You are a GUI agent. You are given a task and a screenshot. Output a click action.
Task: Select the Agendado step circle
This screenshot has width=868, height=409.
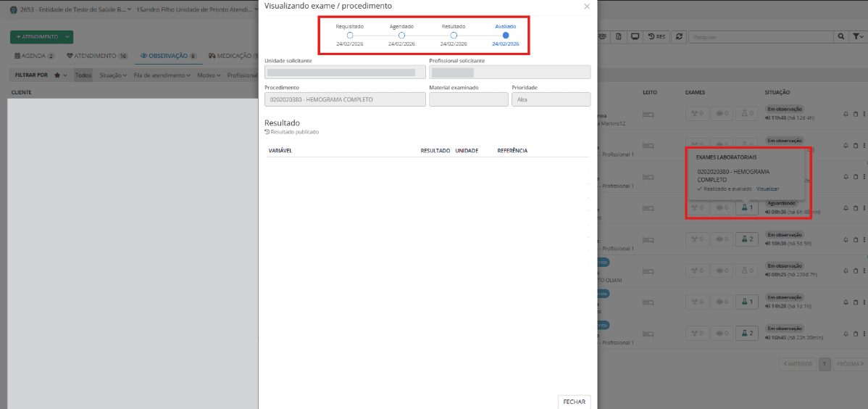point(401,35)
